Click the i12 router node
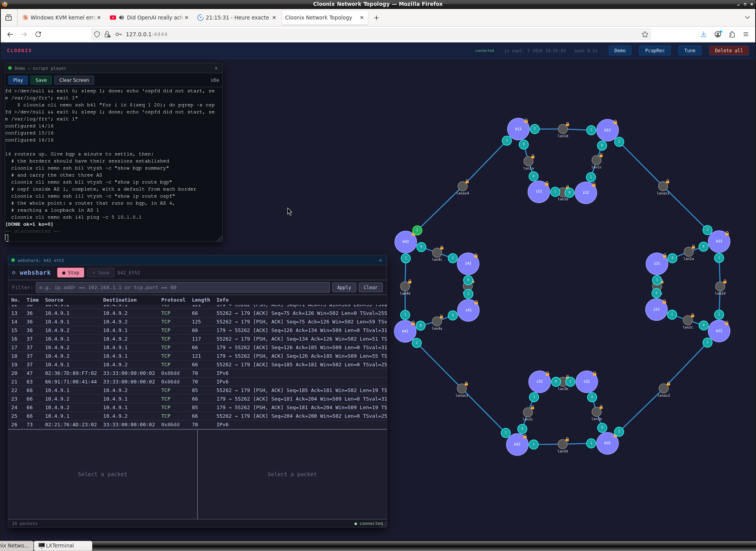This screenshot has height=551, width=756. (x=586, y=192)
